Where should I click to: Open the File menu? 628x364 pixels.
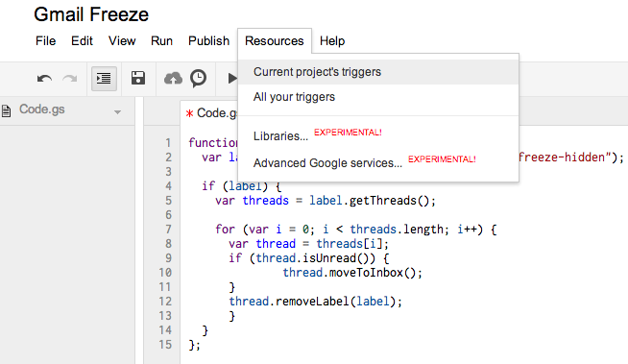[46, 41]
